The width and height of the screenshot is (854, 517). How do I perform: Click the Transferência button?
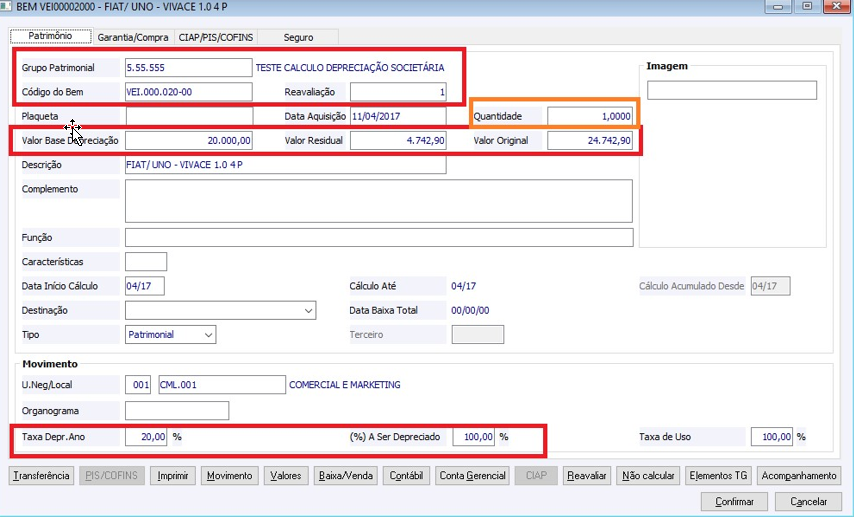(x=41, y=476)
